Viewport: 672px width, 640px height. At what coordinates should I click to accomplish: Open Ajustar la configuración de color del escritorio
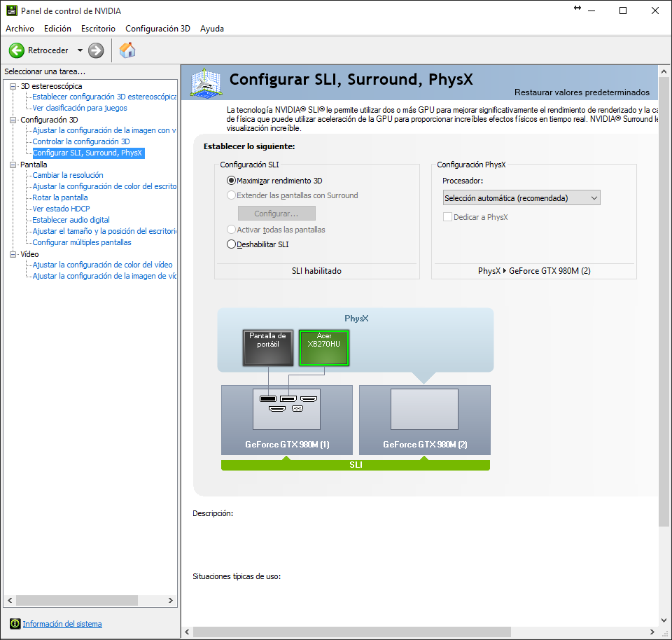click(104, 186)
